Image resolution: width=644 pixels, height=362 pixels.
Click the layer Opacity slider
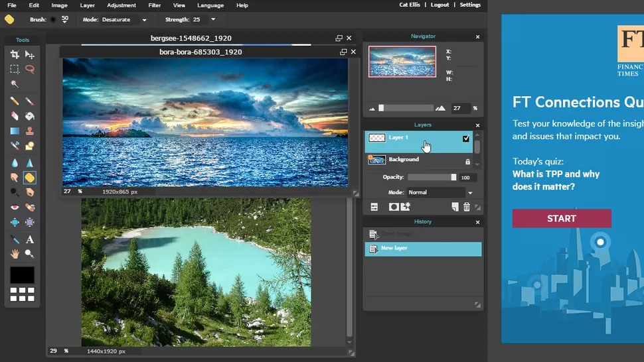[x=432, y=178]
